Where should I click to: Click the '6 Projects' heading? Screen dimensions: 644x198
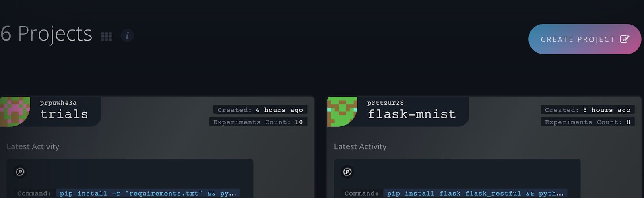(x=46, y=34)
